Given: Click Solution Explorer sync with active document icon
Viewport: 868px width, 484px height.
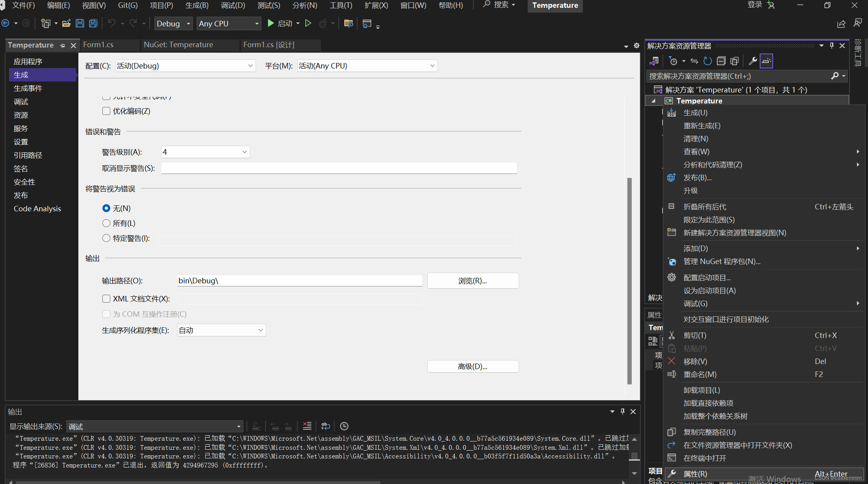Looking at the screenshot, I should click(694, 61).
